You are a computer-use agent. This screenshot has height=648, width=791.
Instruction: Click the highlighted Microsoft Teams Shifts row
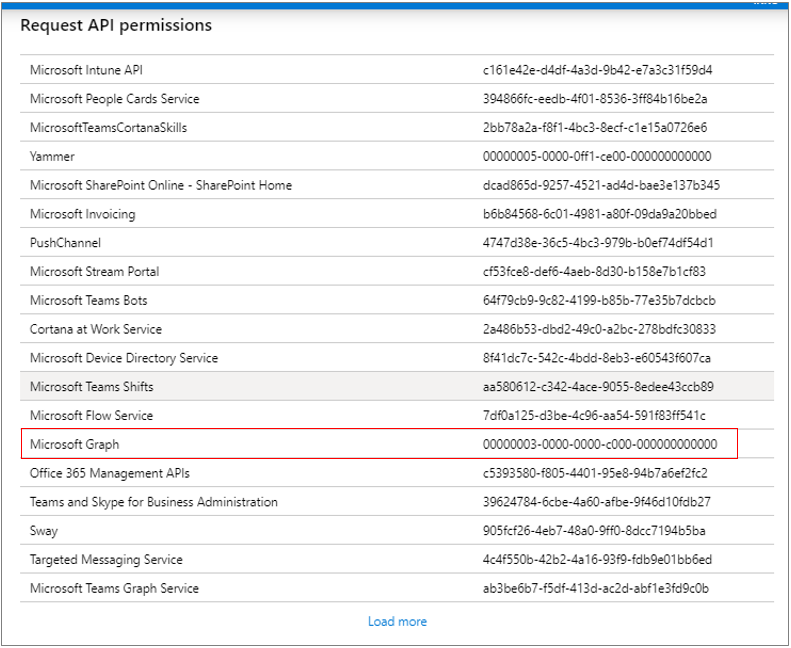(x=397, y=386)
